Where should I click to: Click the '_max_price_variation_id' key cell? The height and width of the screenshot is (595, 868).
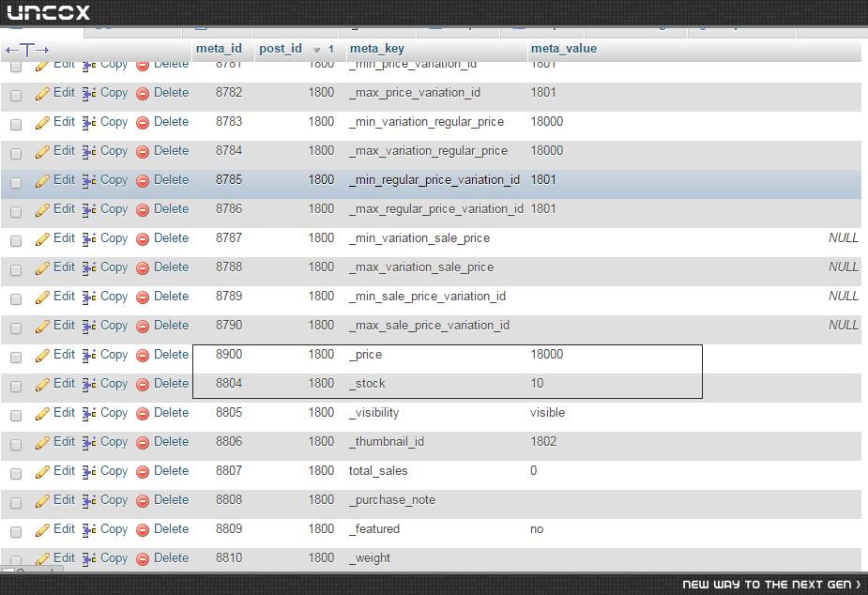(x=415, y=92)
